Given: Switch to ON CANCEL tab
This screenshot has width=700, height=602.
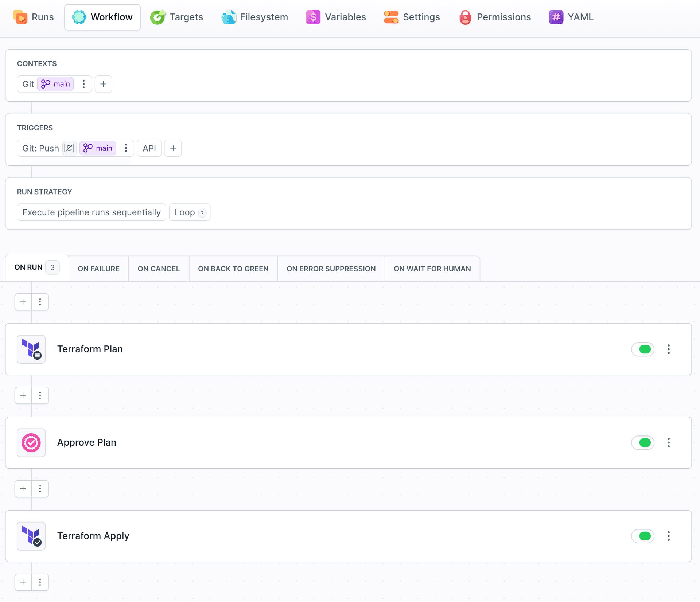Looking at the screenshot, I should click(159, 269).
